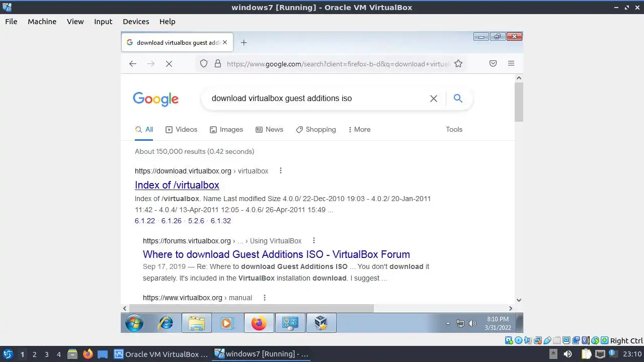Open 'Where to download Guest Additions ISO' link
The height and width of the screenshot is (362, 644).
tap(276, 254)
